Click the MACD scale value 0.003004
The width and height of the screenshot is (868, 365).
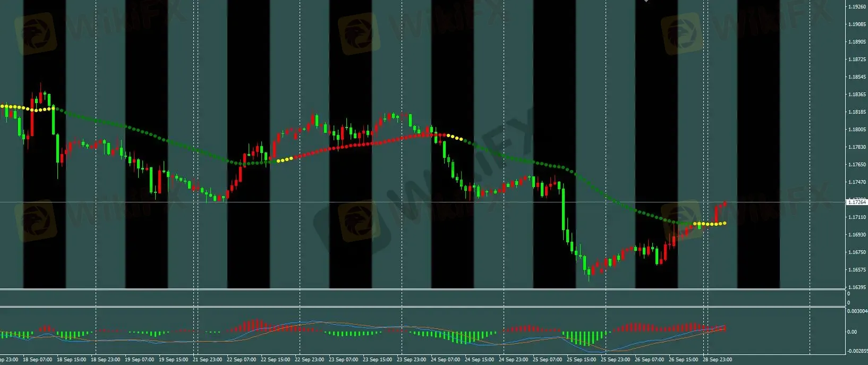[857, 311]
